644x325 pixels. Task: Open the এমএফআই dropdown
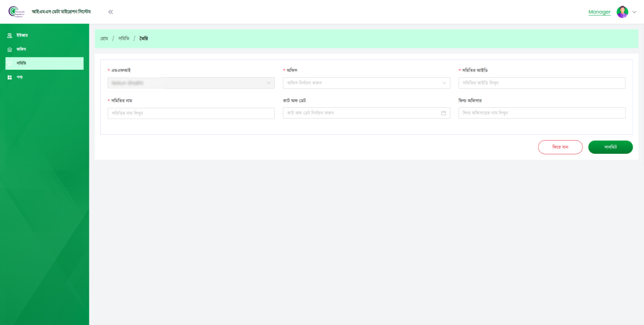191,83
